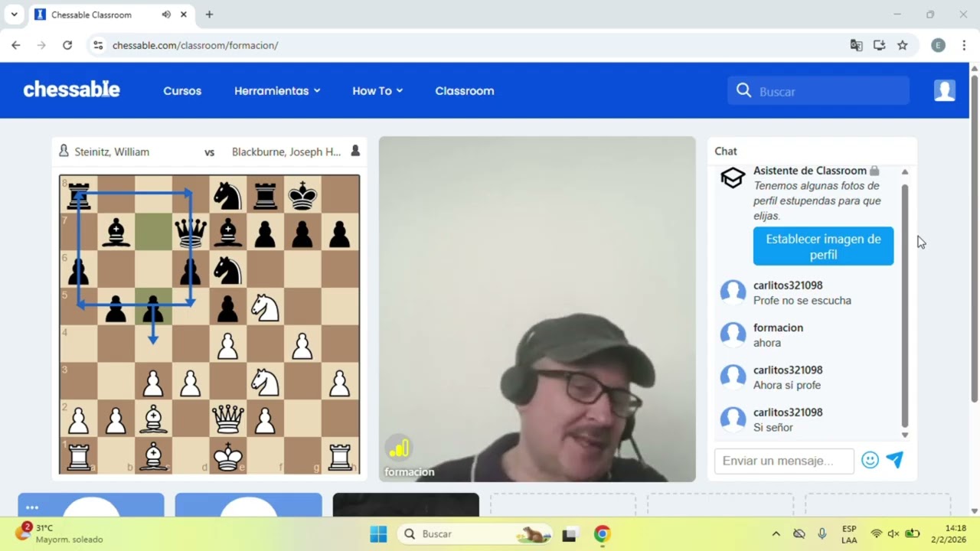Go to Classroom in the navigation
Viewport: 980px width, 551px height.
pyautogui.click(x=465, y=91)
